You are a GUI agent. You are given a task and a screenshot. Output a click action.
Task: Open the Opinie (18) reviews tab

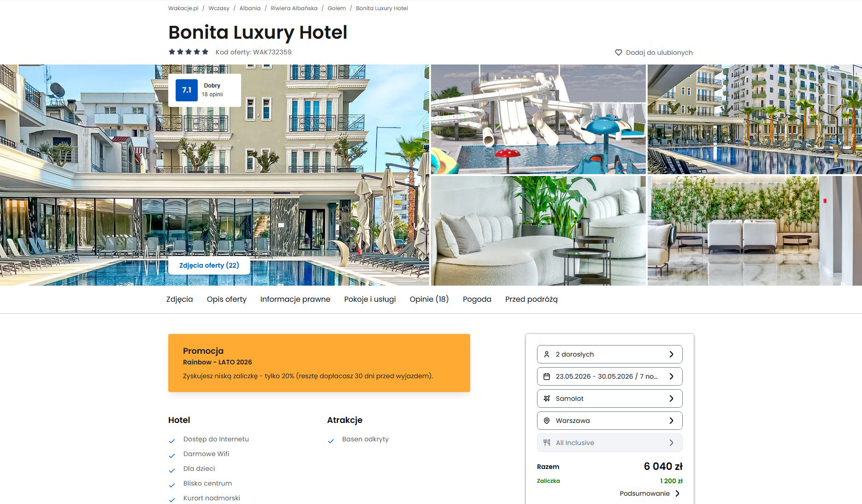click(429, 299)
